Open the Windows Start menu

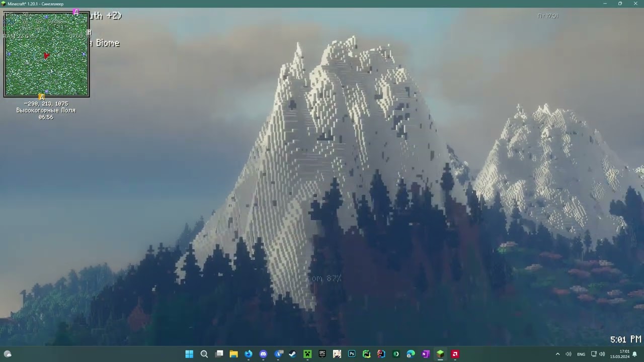point(189,354)
